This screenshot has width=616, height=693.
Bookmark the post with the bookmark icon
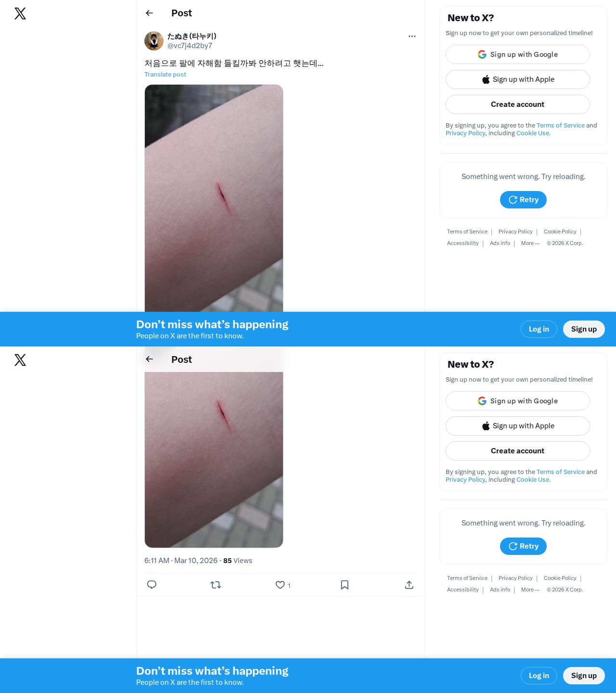345,585
